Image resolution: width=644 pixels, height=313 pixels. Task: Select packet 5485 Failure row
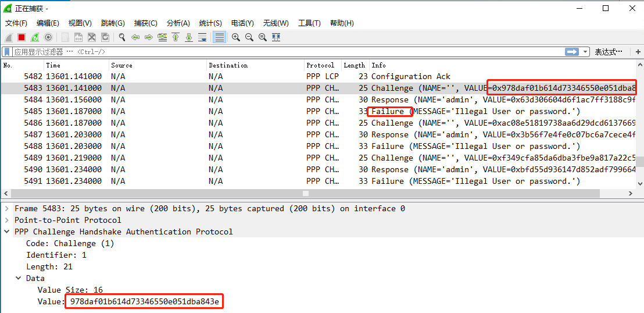point(319,112)
